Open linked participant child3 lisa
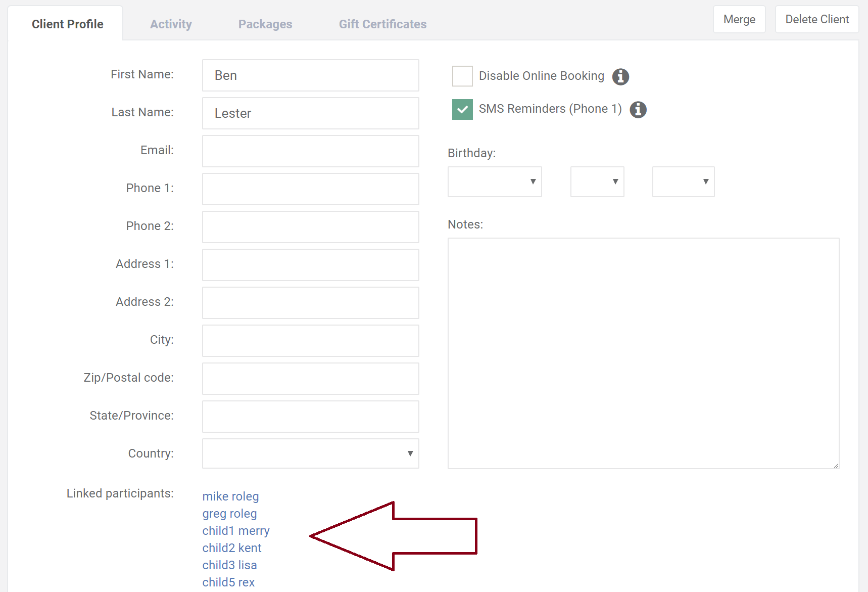 [x=229, y=565]
